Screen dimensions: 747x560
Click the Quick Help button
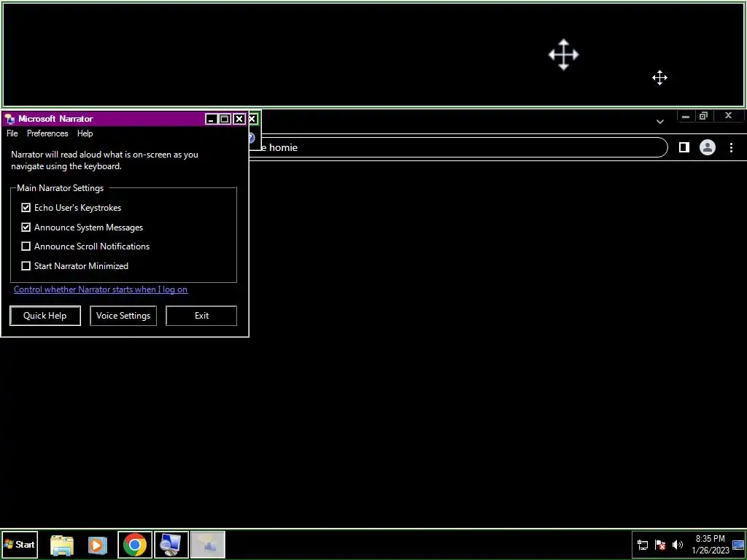coord(44,316)
